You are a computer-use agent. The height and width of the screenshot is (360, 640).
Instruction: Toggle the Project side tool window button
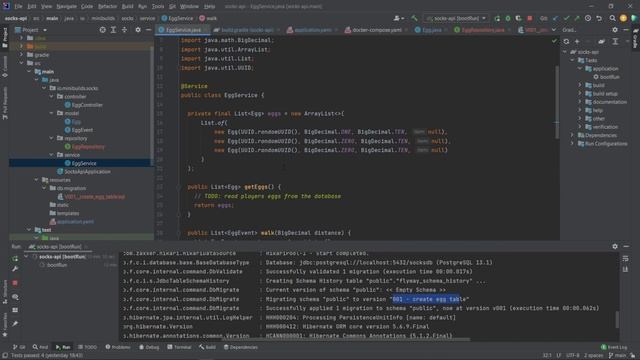tap(4, 38)
